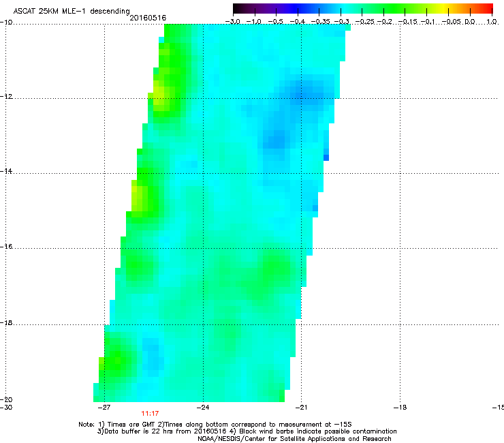
Task: Click the -0.2 colorbar tick label
Action: pos(385,22)
